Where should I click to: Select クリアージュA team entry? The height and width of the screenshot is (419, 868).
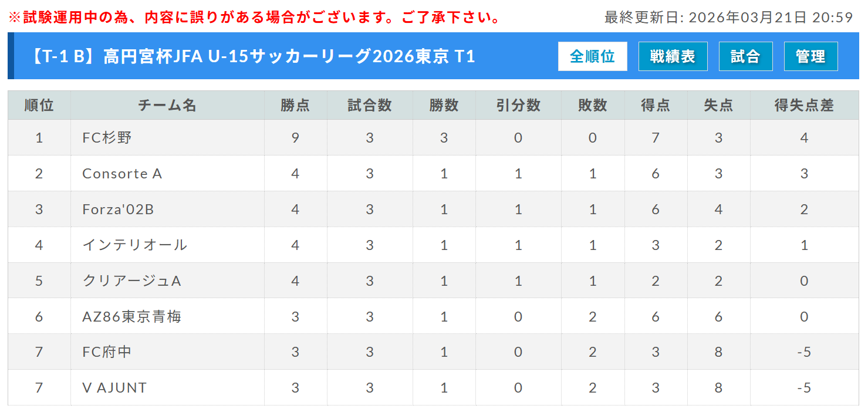tap(132, 281)
